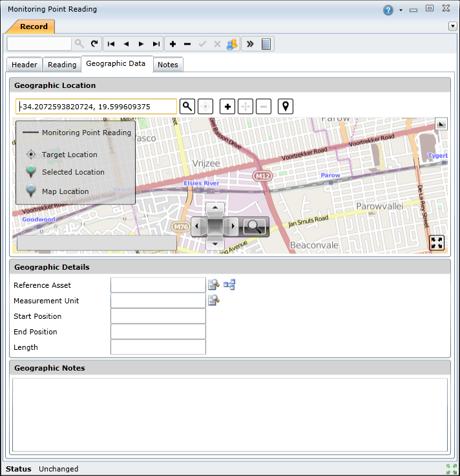Go to the next record
Viewport: 460px width, 476px height.
point(141,44)
